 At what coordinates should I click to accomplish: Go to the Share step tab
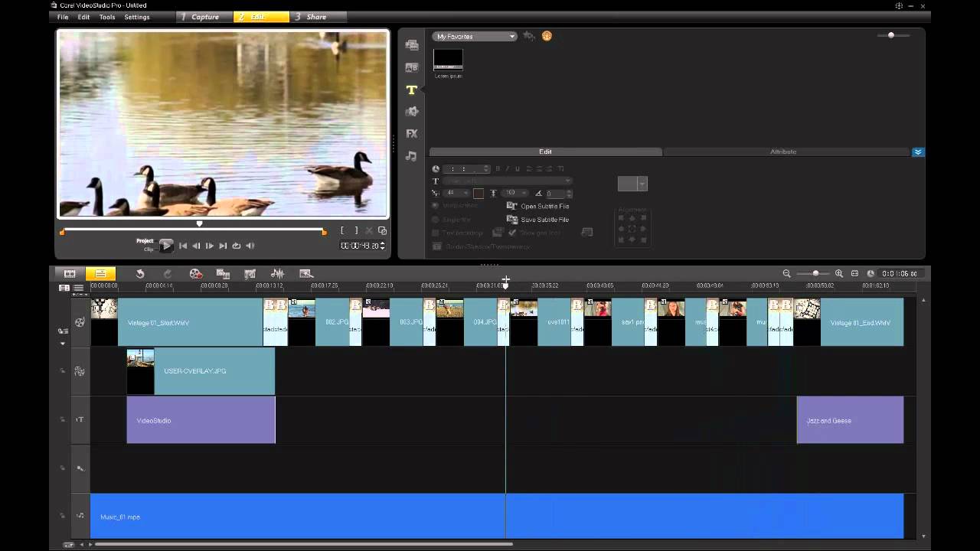click(x=317, y=17)
